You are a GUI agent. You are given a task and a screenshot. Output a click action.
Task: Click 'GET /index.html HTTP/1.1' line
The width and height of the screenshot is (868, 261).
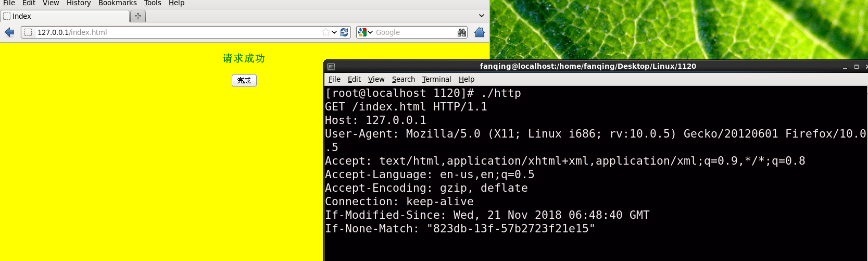pyautogui.click(x=406, y=107)
